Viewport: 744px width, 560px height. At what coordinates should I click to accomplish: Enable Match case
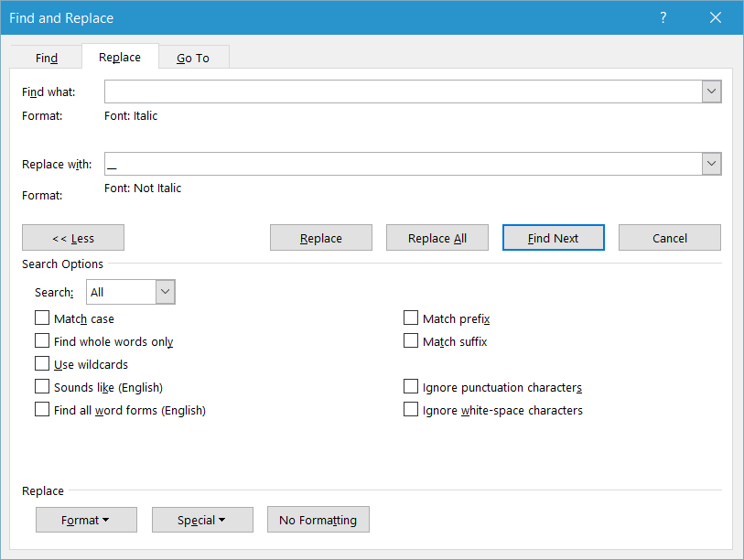[41, 318]
